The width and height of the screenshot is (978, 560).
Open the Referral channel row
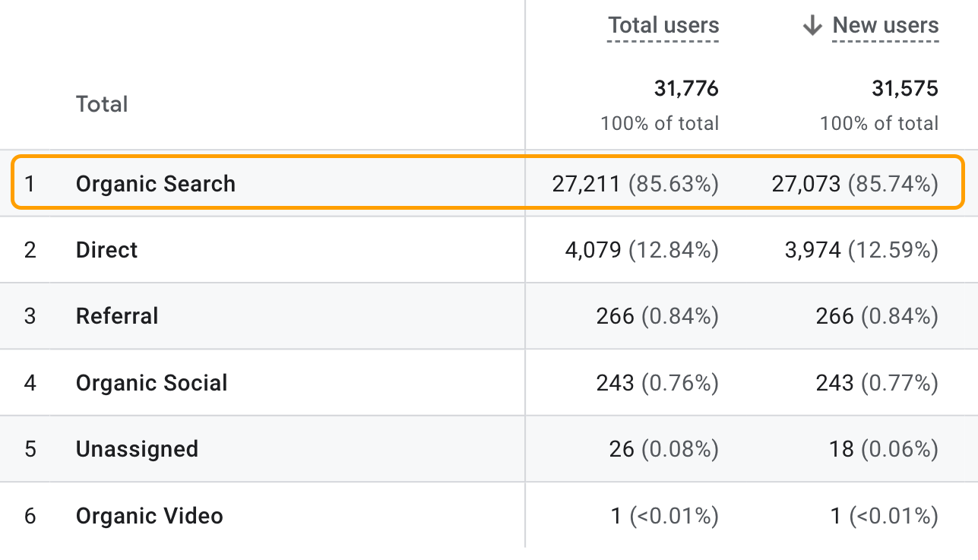tap(116, 316)
